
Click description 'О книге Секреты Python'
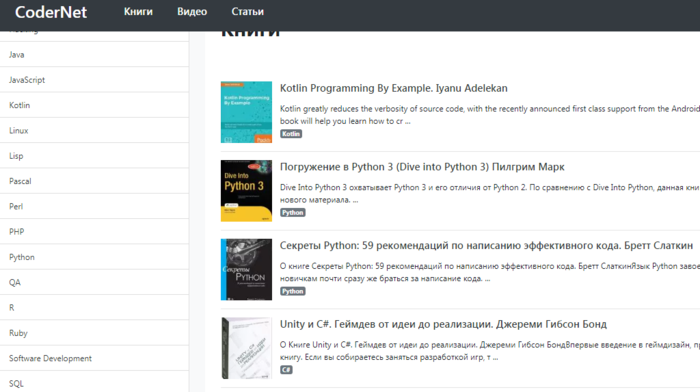(x=490, y=272)
